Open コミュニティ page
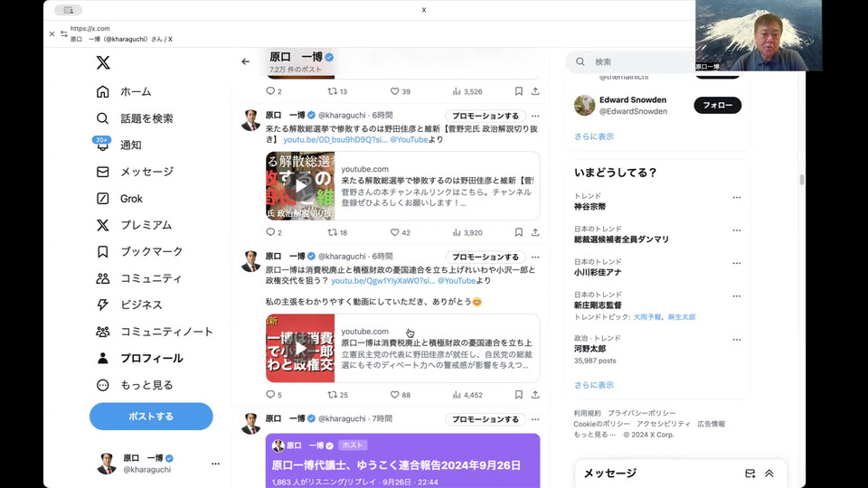868x488 pixels. (x=138, y=278)
